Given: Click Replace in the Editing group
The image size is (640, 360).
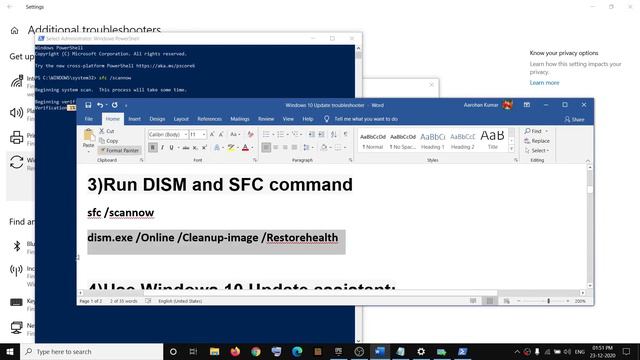Looking at the screenshot, I should (537, 141).
